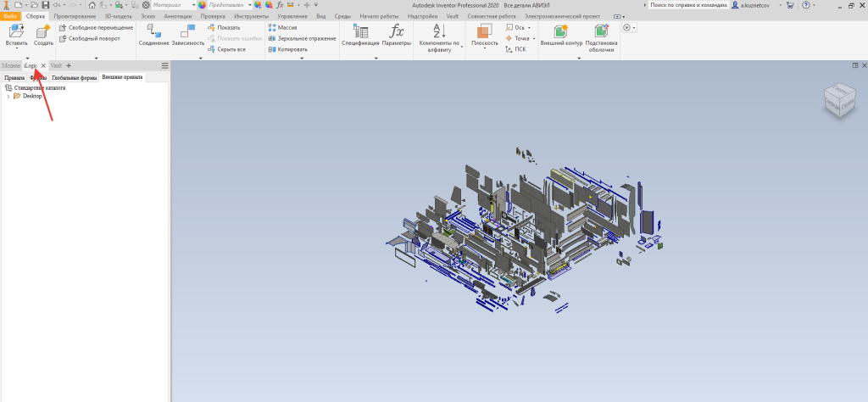868x402 pixels.
Task: Switch to the Проектирование ribbon tab
Action: click(x=75, y=16)
